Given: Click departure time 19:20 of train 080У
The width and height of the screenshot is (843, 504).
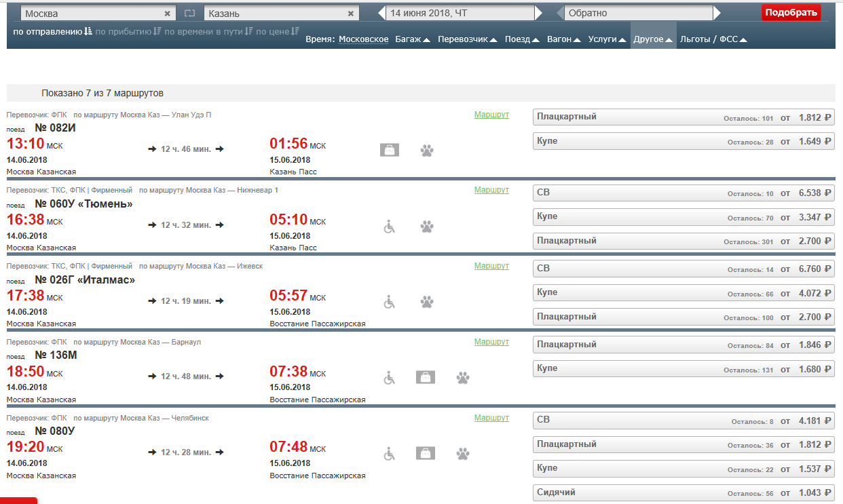Looking at the screenshot, I should point(25,447).
